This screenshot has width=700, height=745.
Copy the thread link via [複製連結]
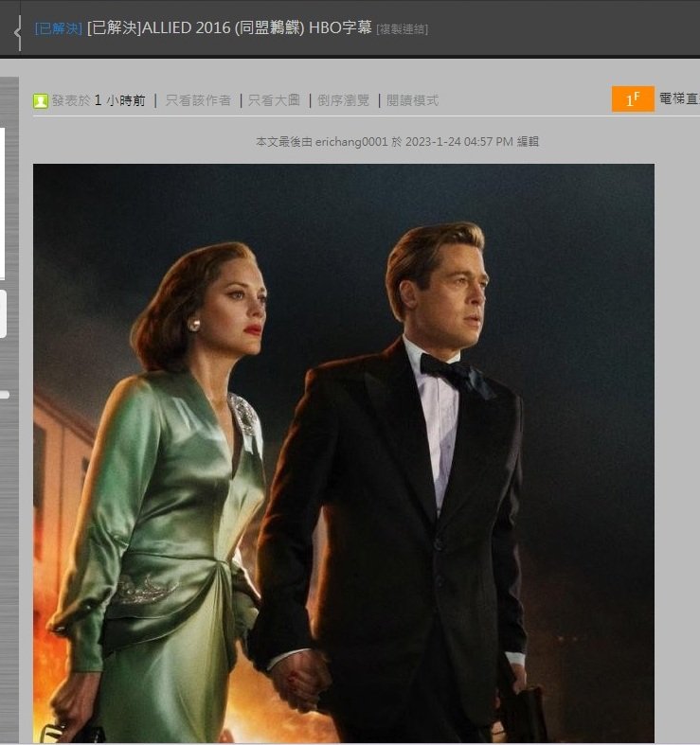403,29
